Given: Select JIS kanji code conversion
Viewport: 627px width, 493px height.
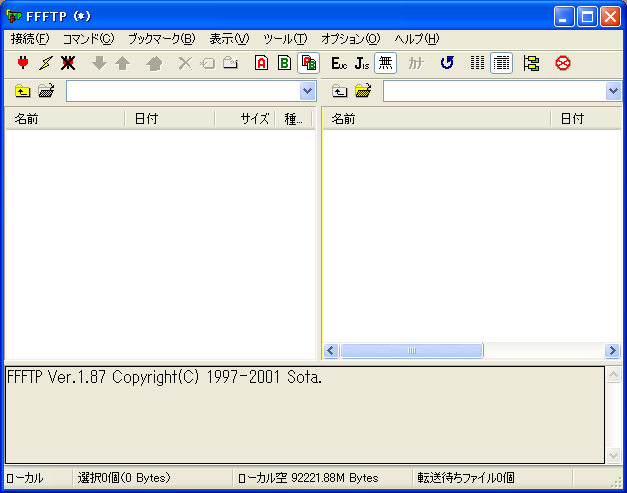Looking at the screenshot, I should tap(362, 63).
